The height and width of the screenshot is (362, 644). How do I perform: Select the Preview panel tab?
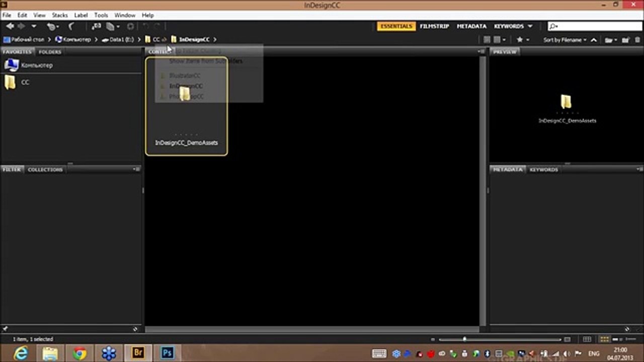click(505, 52)
